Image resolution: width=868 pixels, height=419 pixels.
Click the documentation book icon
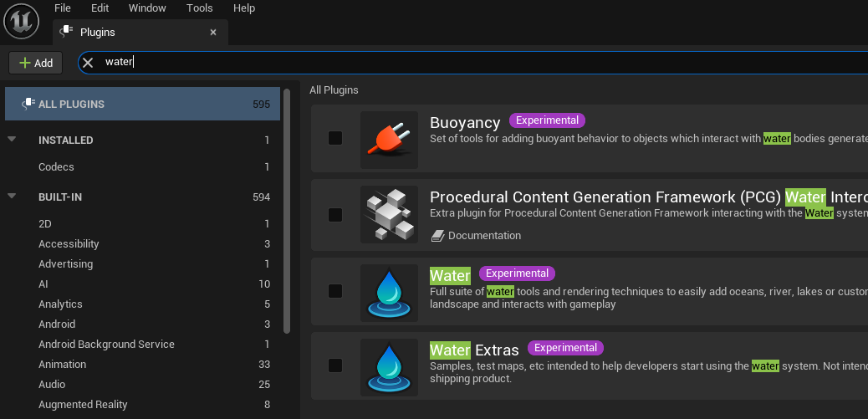(x=438, y=236)
